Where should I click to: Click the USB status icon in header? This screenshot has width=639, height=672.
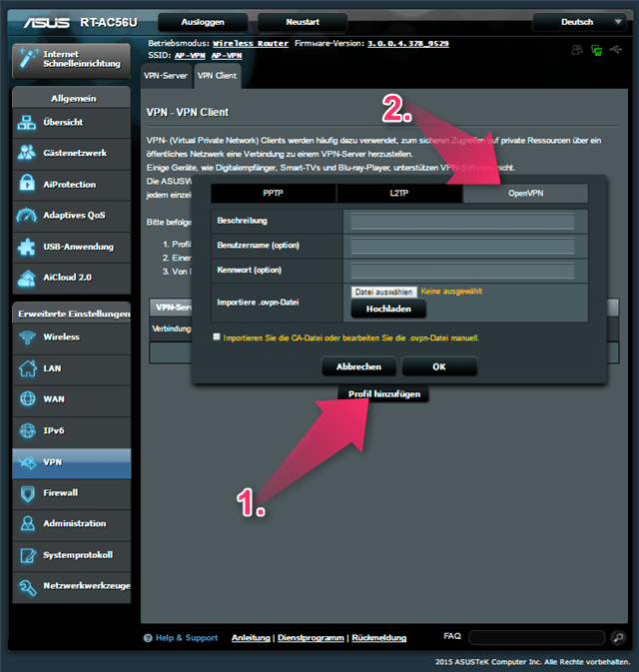click(x=616, y=50)
